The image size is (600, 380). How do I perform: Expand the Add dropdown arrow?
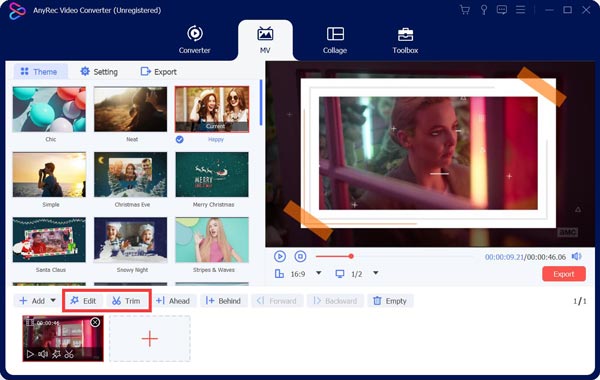(53, 300)
